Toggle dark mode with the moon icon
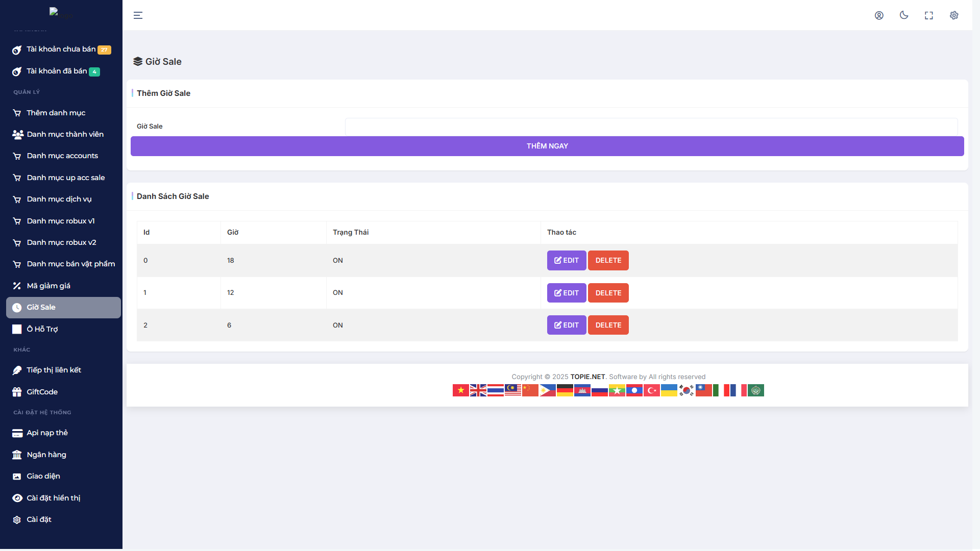Viewport: 980px width, 551px height. point(904,15)
